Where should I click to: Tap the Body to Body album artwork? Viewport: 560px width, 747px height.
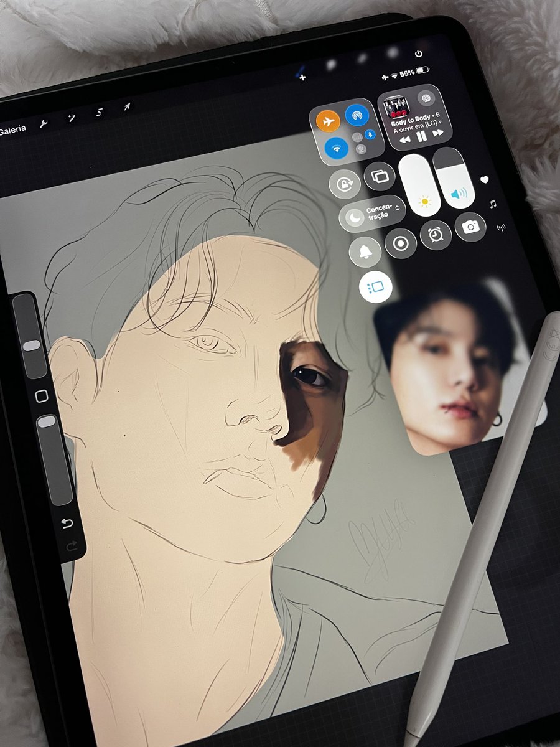click(398, 107)
